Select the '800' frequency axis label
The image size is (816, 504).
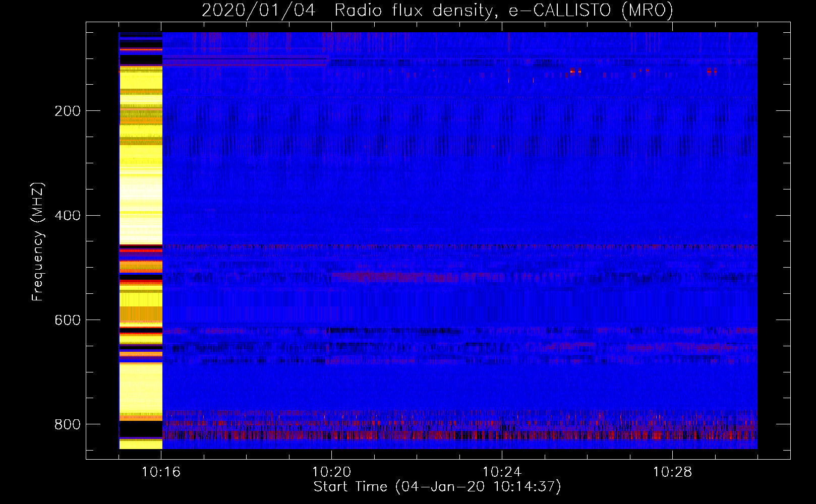(x=68, y=424)
